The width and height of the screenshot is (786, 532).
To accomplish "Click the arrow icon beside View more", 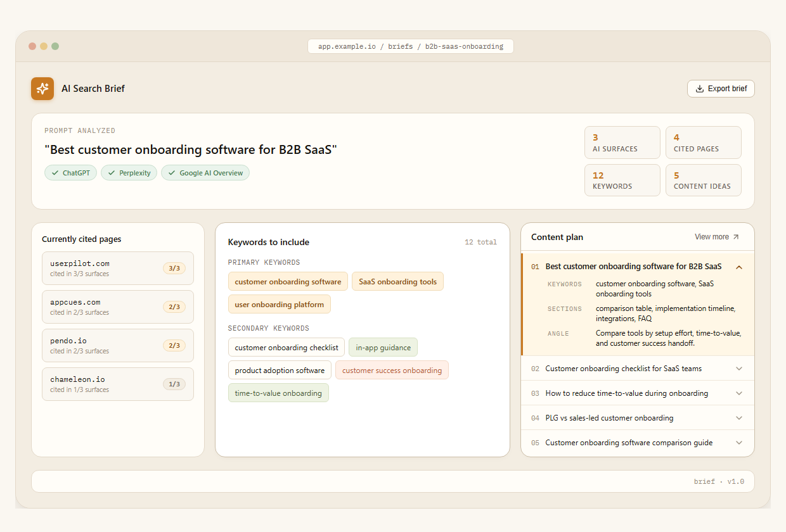I will [736, 237].
